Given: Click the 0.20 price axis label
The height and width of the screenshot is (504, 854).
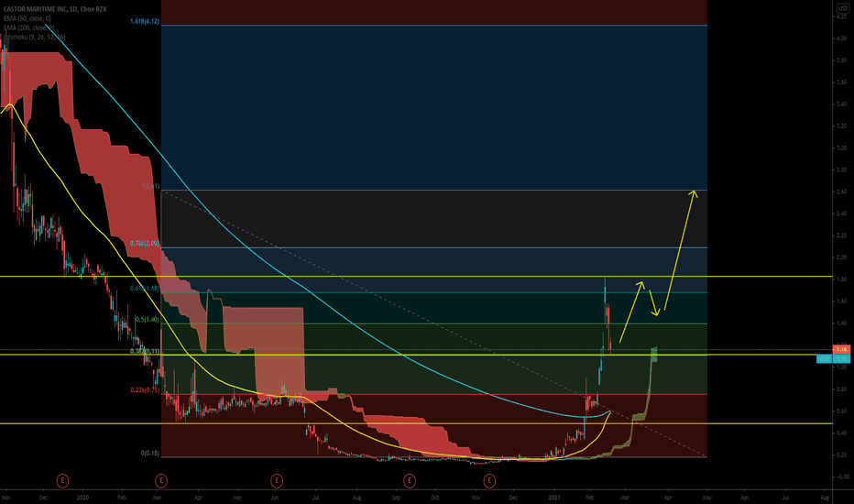Looking at the screenshot, I should 841,455.
